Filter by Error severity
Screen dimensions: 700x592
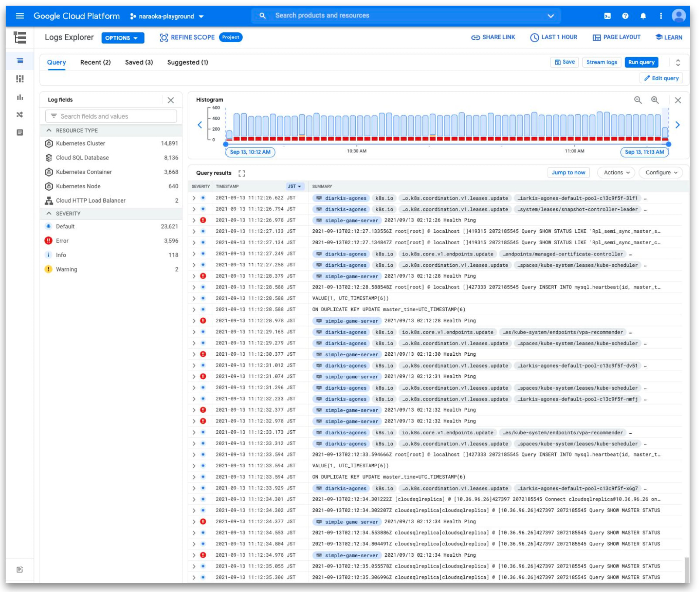tap(111, 241)
